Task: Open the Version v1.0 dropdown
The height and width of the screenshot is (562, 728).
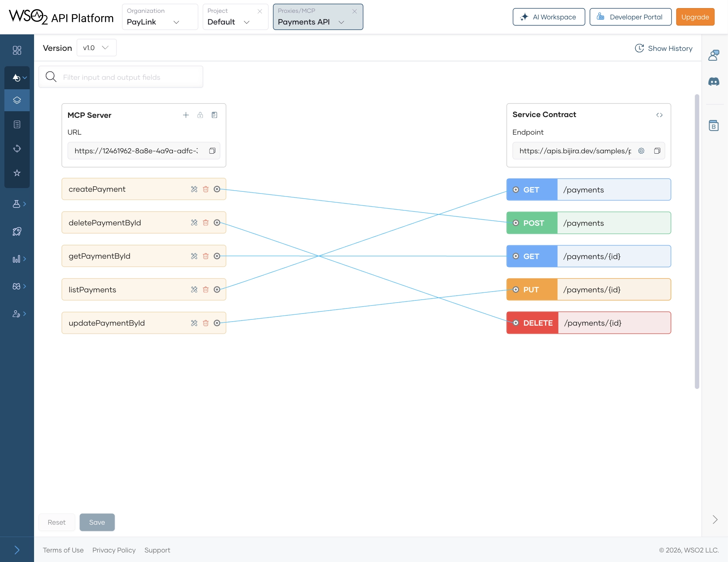Action: [96, 48]
